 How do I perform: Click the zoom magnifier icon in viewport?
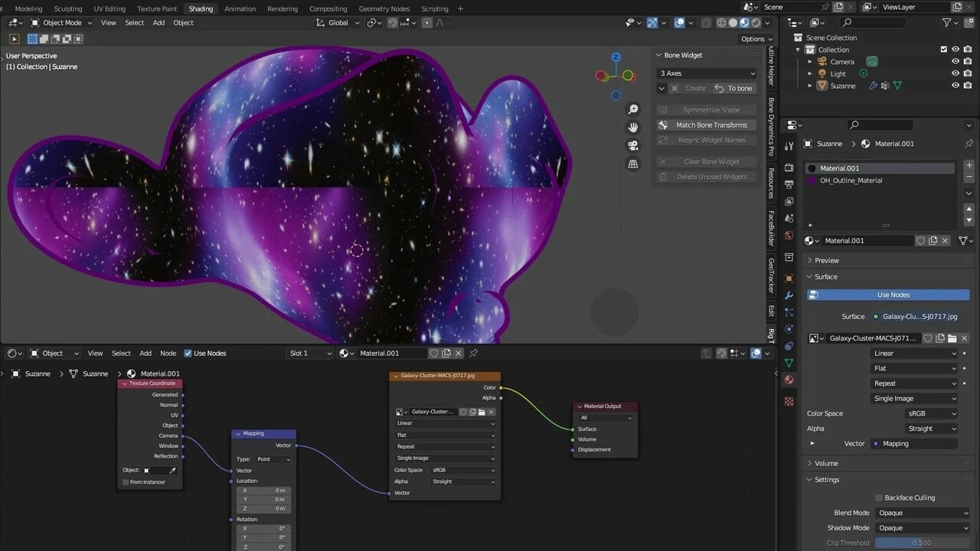[x=633, y=110]
